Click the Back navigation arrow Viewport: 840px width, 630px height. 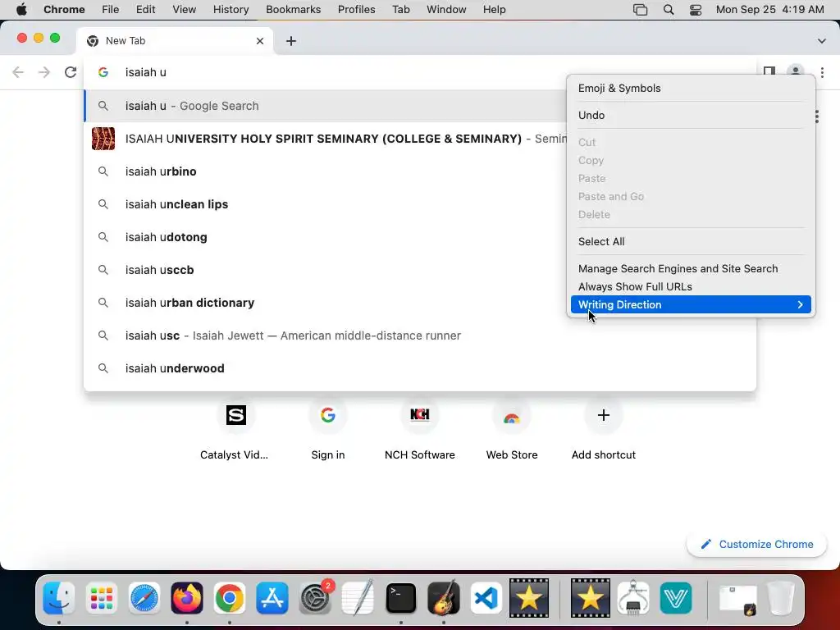click(18, 72)
